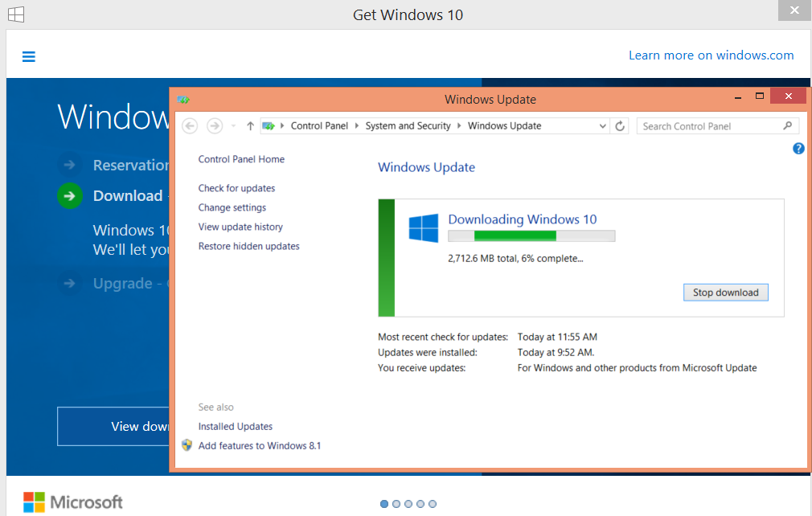
Task: Open address bar history dropdown
Action: point(602,125)
